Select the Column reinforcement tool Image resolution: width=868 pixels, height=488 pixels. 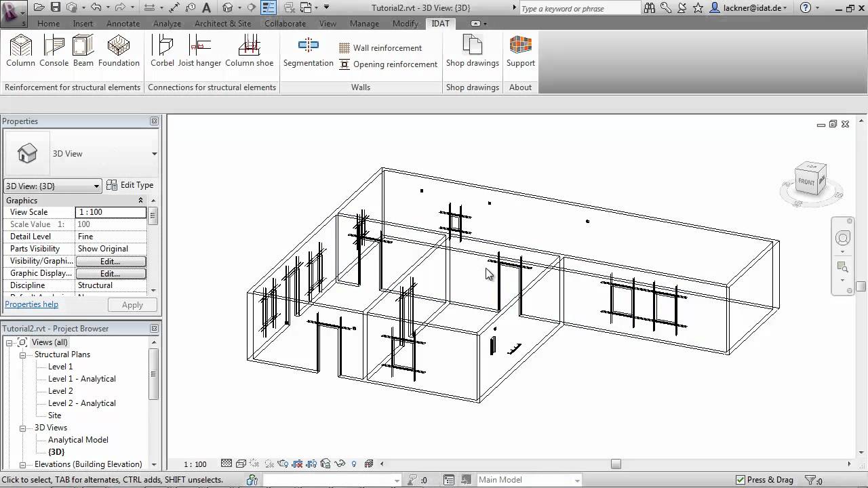[20, 52]
